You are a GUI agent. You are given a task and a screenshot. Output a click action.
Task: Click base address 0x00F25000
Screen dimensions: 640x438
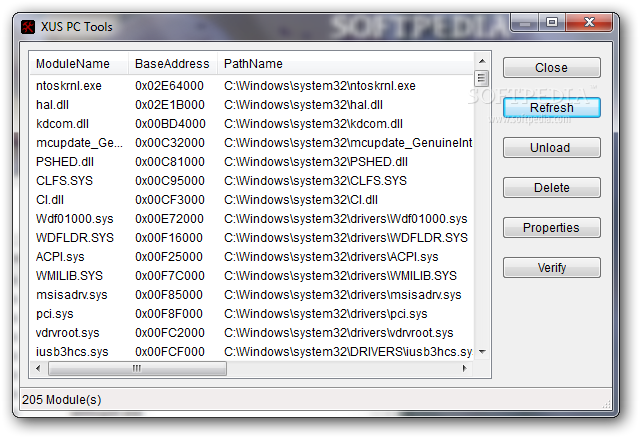(x=169, y=257)
